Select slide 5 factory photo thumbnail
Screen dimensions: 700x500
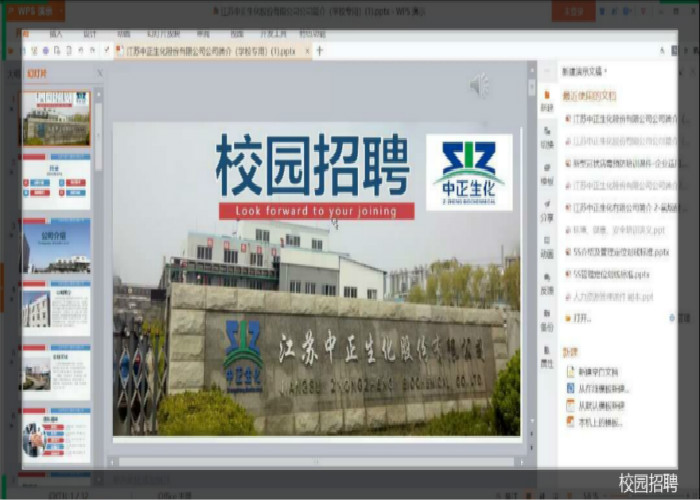56,372
